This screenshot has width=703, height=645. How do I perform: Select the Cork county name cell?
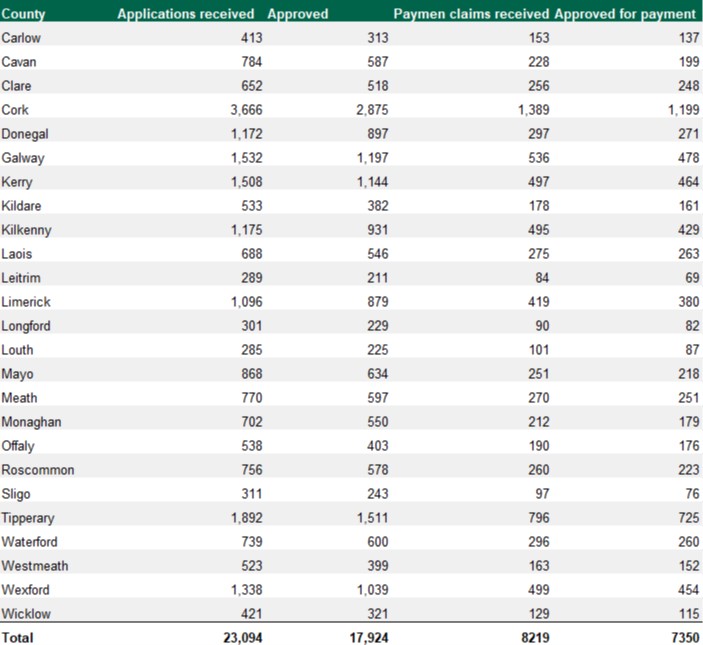click(15, 110)
